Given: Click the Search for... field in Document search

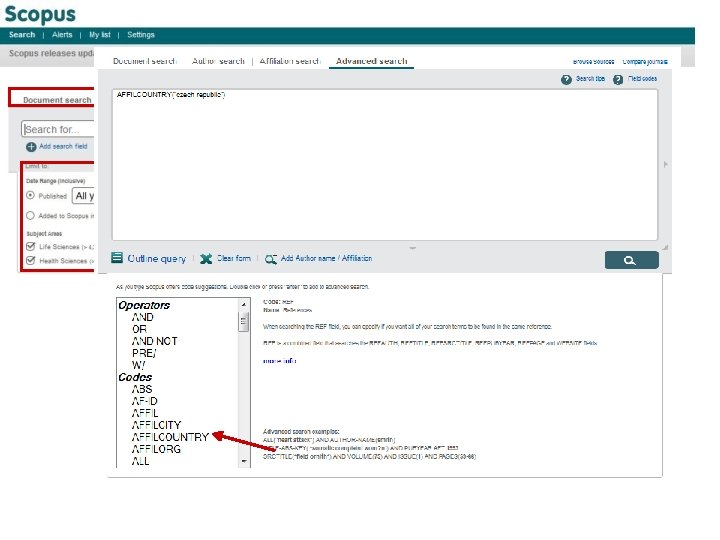Looking at the screenshot, I should point(58,129).
